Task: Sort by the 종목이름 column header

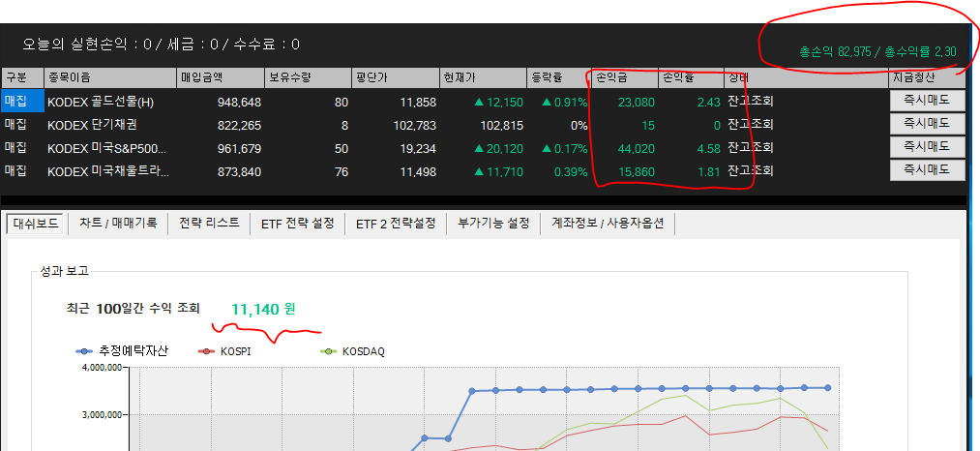Action: (x=110, y=78)
